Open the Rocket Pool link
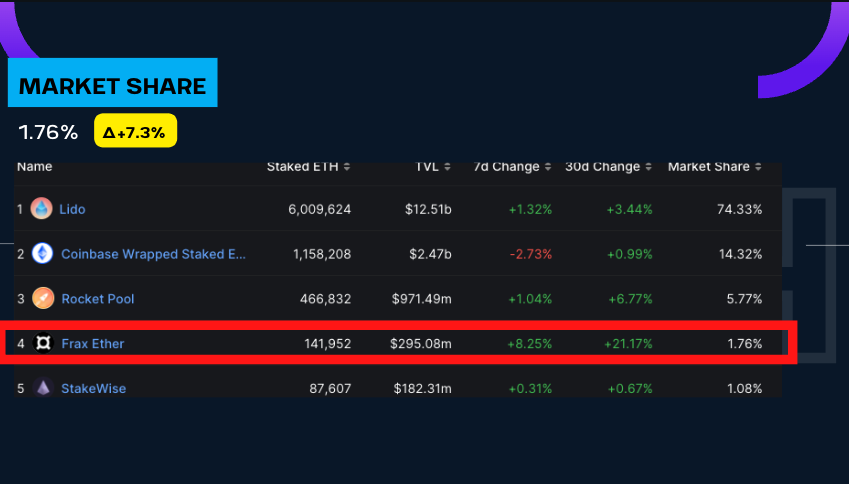The width and height of the screenshot is (849, 484). click(98, 299)
